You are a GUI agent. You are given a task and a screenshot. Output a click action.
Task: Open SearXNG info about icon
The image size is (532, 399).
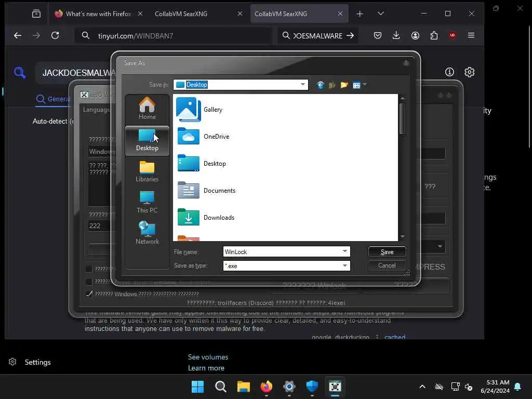449,72
